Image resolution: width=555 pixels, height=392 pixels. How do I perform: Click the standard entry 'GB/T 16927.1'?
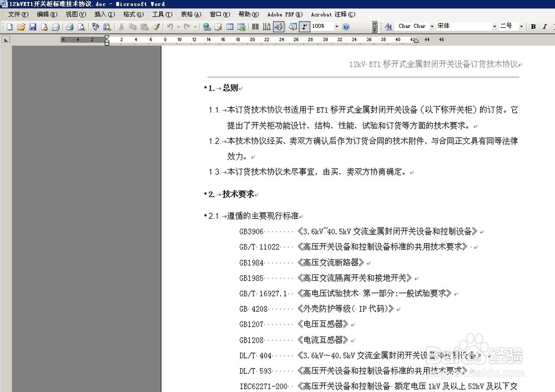(x=263, y=294)
